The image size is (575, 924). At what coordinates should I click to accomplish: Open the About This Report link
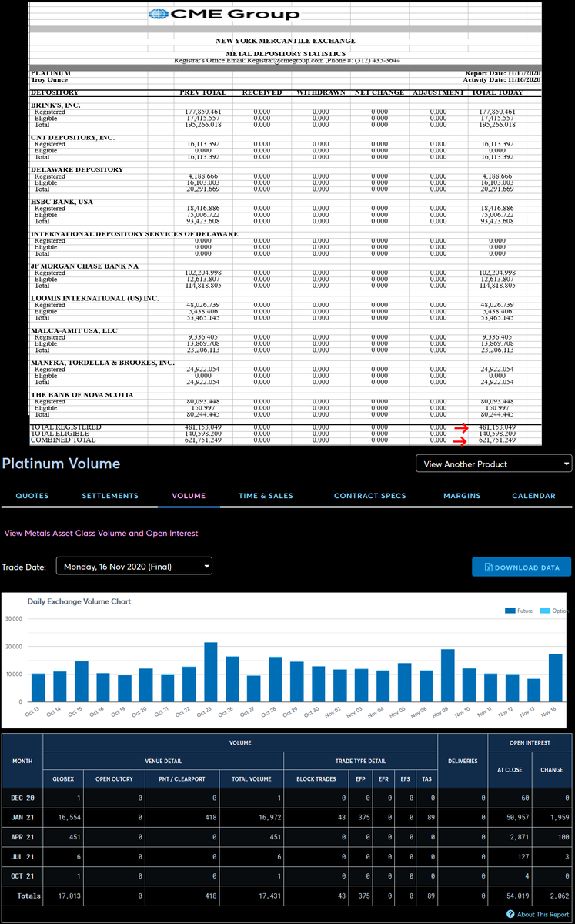point(537,915)
